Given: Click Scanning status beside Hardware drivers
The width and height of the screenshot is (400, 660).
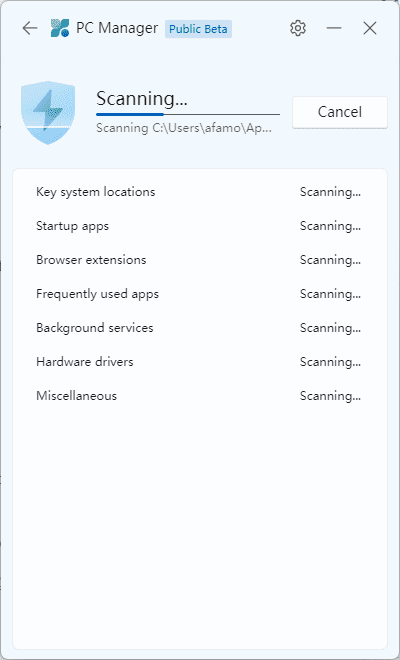Looking at the screenshot, I should (330, 362).
